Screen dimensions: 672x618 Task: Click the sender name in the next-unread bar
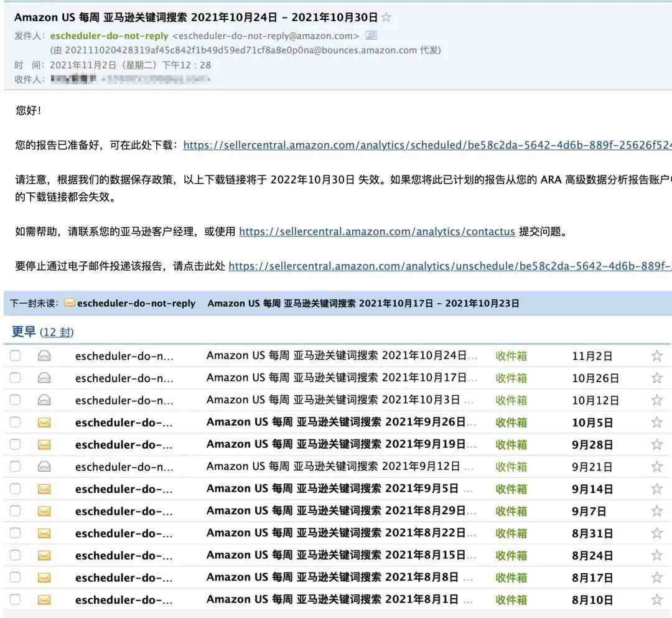[x=136, y=304]
